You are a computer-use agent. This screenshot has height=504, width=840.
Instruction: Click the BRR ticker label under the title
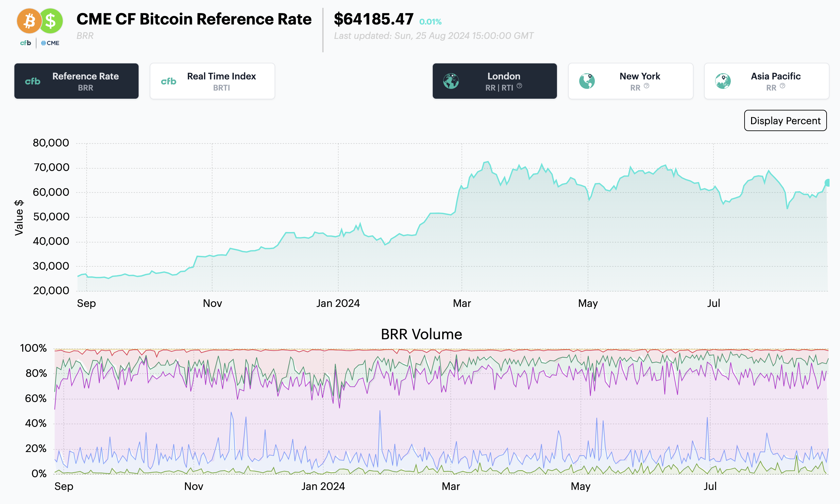(x=85, y=36)
